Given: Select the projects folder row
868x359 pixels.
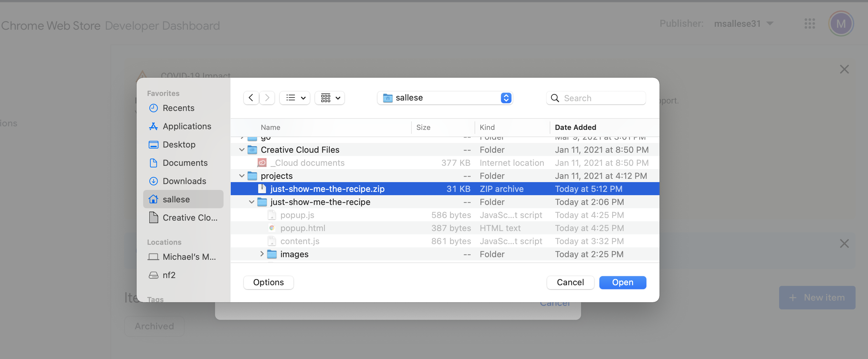Looking at the screenshot, I should [445, 176].
